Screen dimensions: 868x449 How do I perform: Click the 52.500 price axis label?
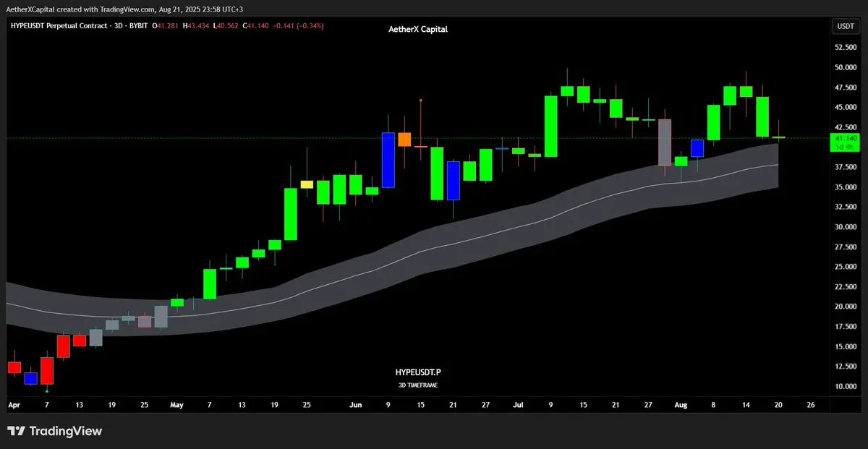(x=846, y=47)
